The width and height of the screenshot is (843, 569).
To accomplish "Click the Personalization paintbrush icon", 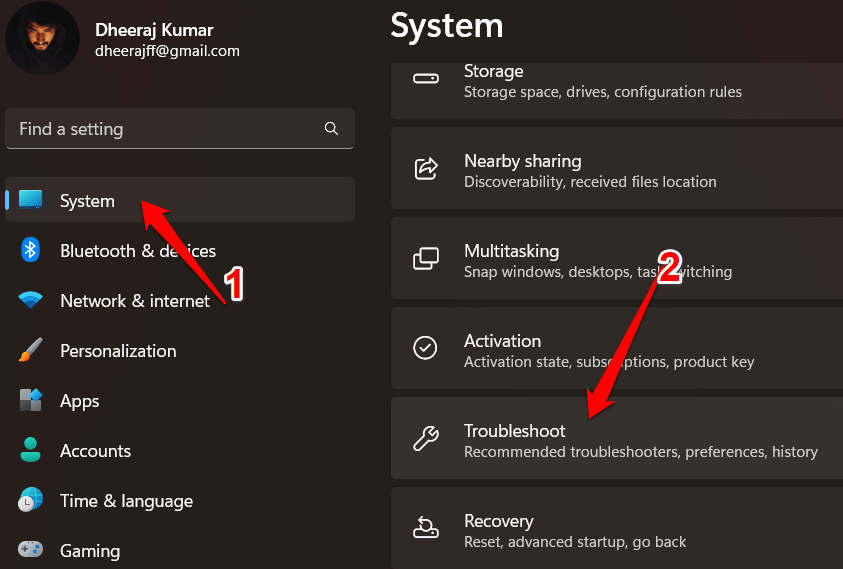I will (x=31, y=350).
